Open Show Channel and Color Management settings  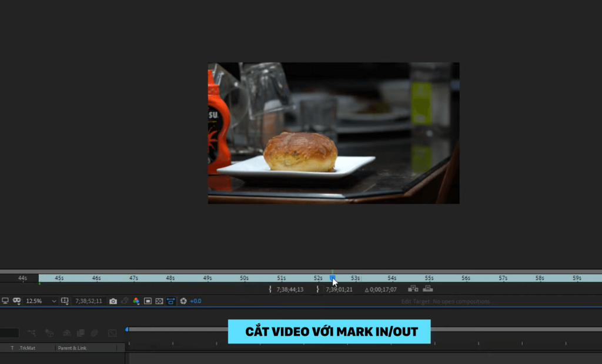pos(136,300)
